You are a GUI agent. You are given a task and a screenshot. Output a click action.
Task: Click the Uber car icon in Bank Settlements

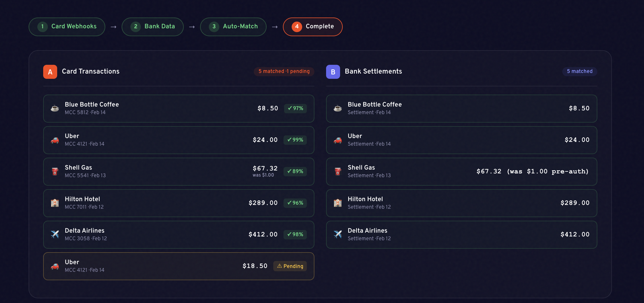pos(338,140)
